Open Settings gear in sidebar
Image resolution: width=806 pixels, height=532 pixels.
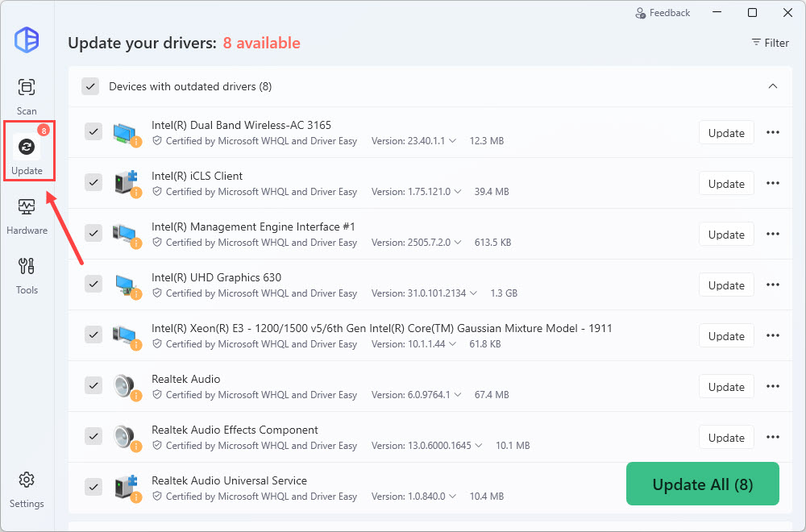point(27,488)
